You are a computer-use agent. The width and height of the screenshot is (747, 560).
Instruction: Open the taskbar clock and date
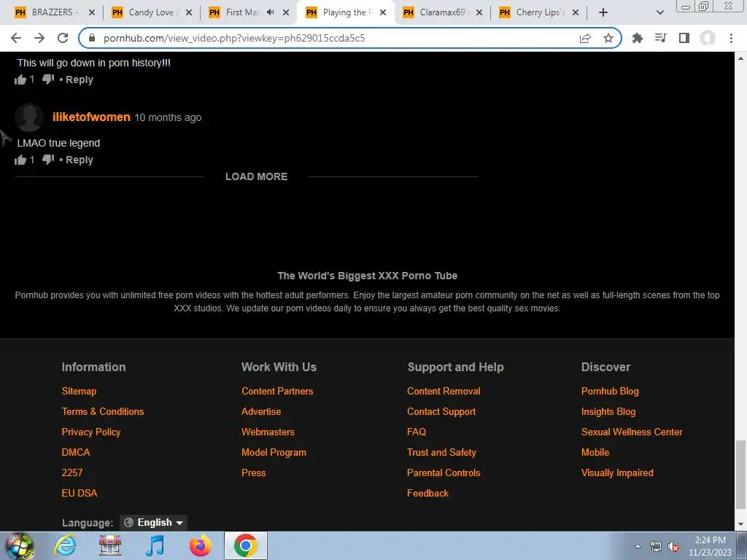tap(709, 546)
